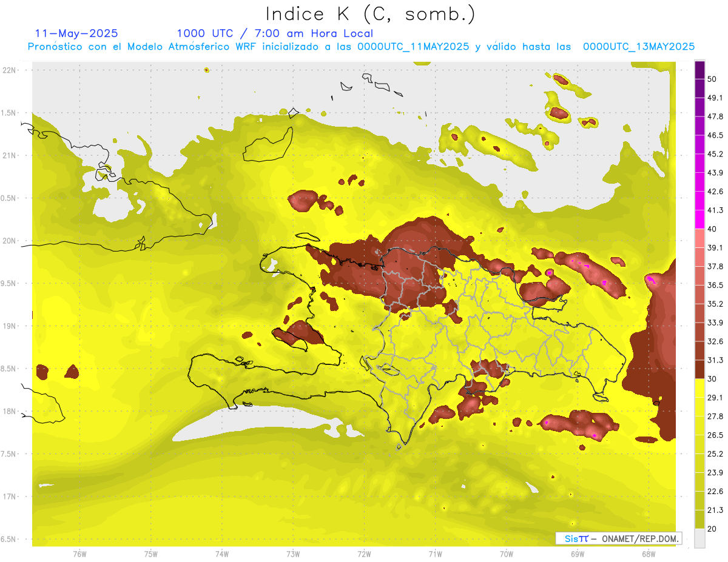Click the "68W" longitude label

(x=649, y=554)
